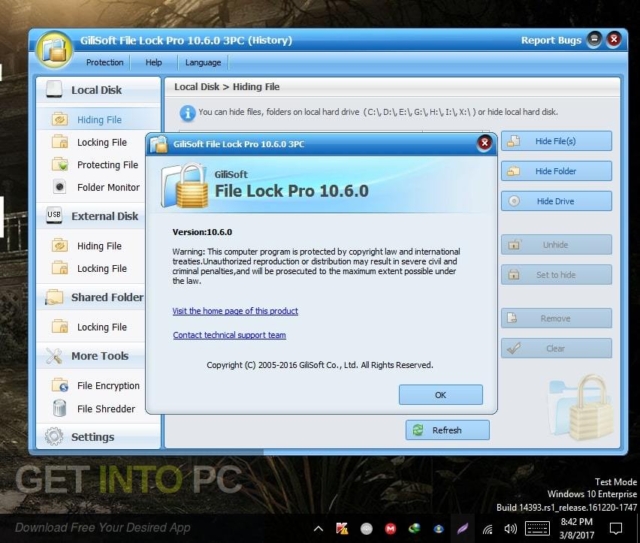The width and height of the screenshot is (640, 543).
Task: Click the Local Disk drive icon
Action: pyautogui.click(x=54, y=89)
